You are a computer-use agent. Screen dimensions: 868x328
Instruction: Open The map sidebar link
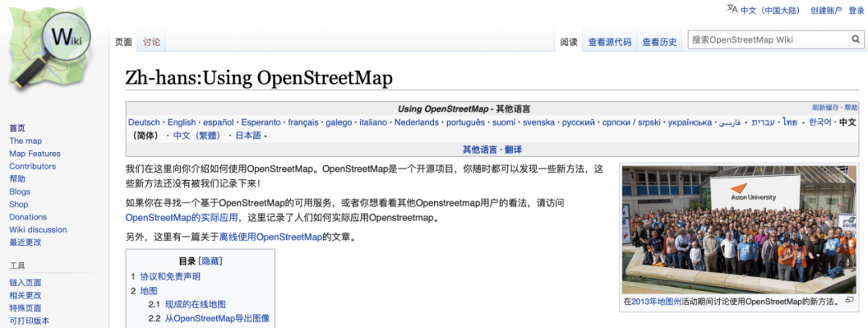point(26,141)
